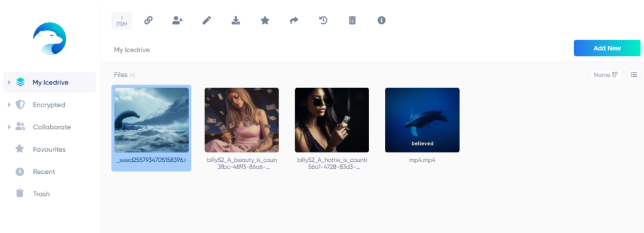Click the share link icon in toolbar
Image resolution: width=644 pixels, height=233 pixels.
coord(148,20)
